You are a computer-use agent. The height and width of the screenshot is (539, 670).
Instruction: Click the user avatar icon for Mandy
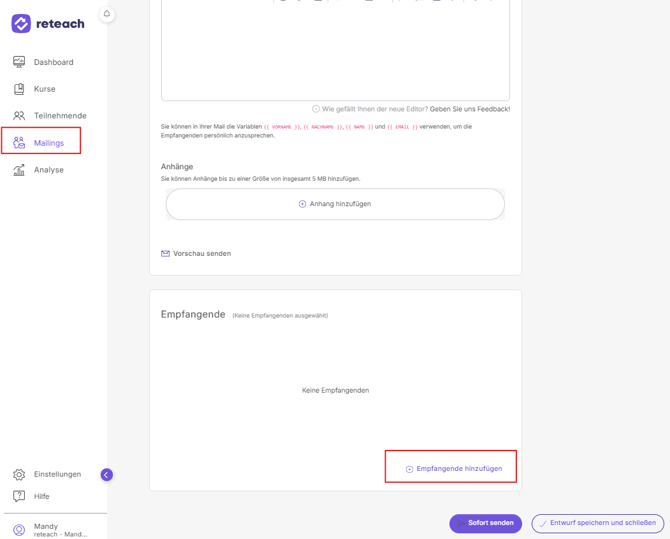(19, 530)
